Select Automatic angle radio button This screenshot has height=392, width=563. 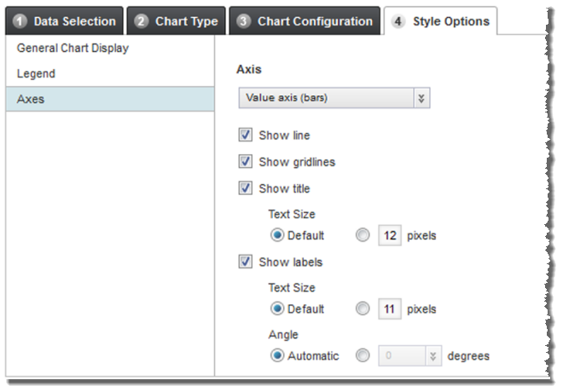pos(276,355)
